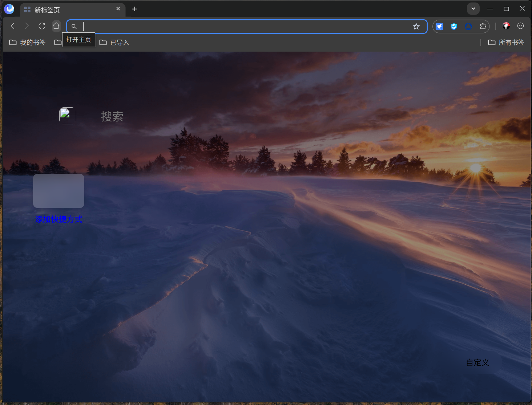
Task: Minimize the browser window
Action: click(x=490, y=9)
